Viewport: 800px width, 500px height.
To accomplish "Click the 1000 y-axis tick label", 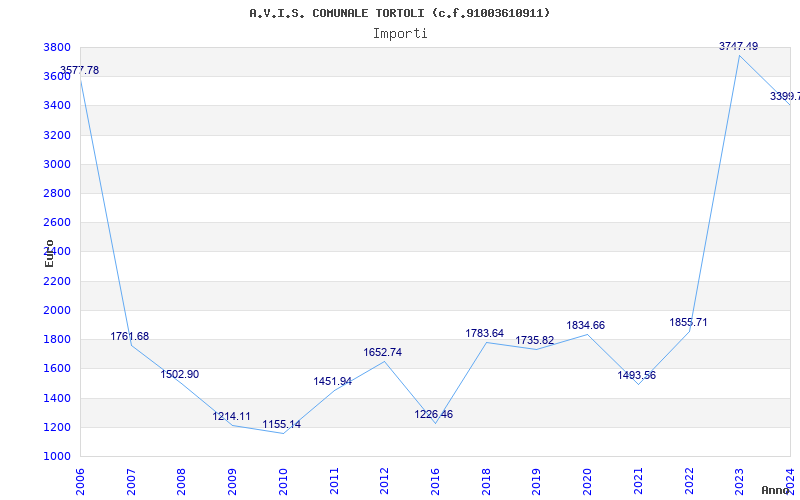I will click(x=57, y=456).
